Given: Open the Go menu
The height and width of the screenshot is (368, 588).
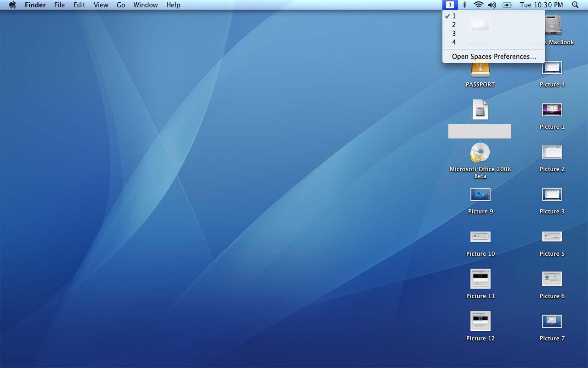Looking at the screenshot, I should [121, 5].
